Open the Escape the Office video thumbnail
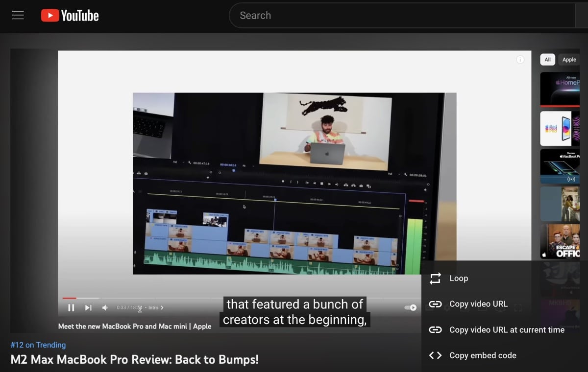This screenshot has height=372, width=588. (x=560, y=241)
